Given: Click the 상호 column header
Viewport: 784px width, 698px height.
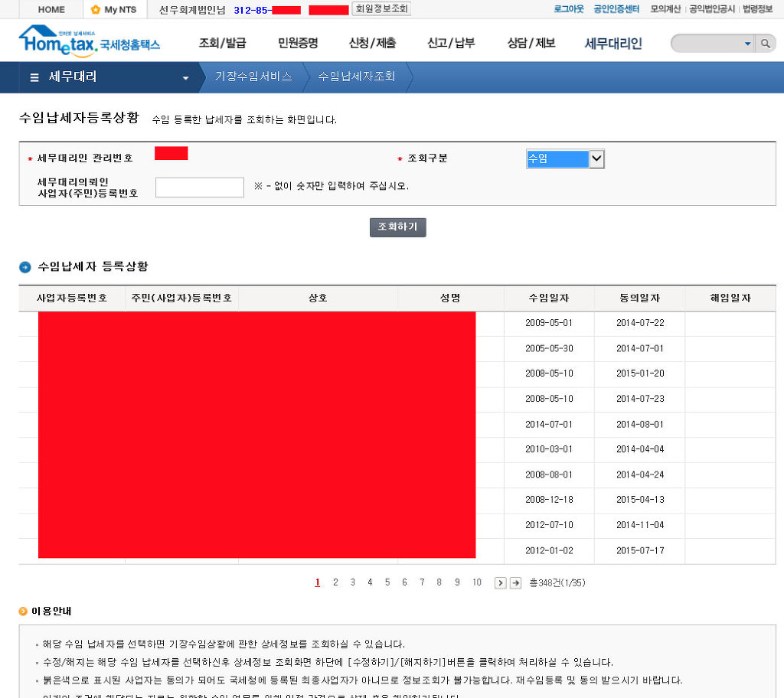Looking at the screenshot, I should coord(318,298).
